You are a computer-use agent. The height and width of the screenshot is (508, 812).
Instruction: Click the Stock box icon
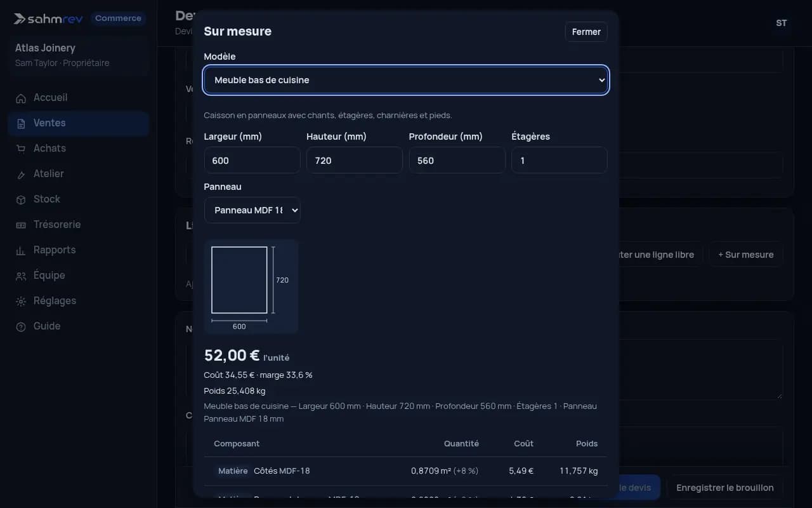coord(21,199)
